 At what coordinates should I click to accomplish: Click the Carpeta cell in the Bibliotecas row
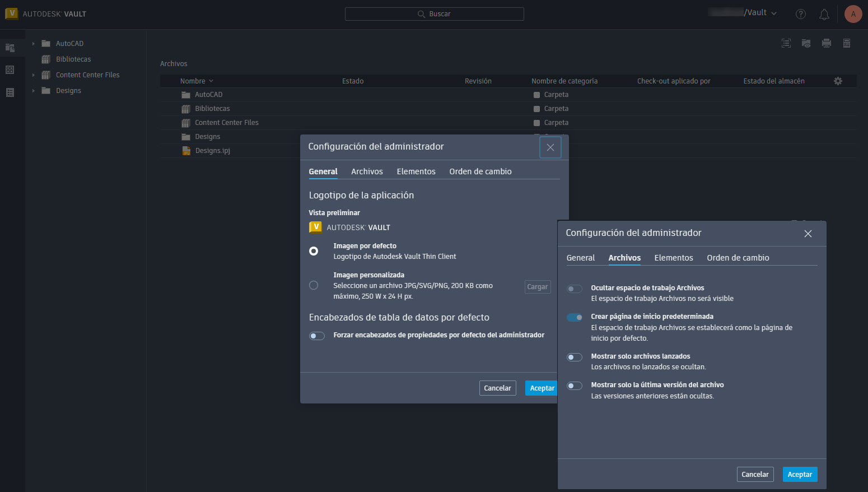[x=556, y=109]
